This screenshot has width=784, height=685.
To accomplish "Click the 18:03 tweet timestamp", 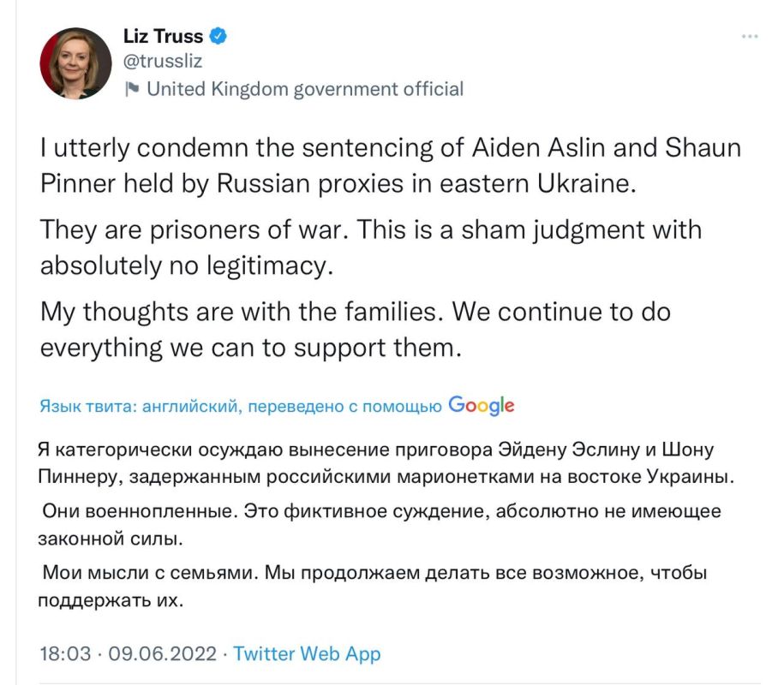I will click(x=65, y=653).
